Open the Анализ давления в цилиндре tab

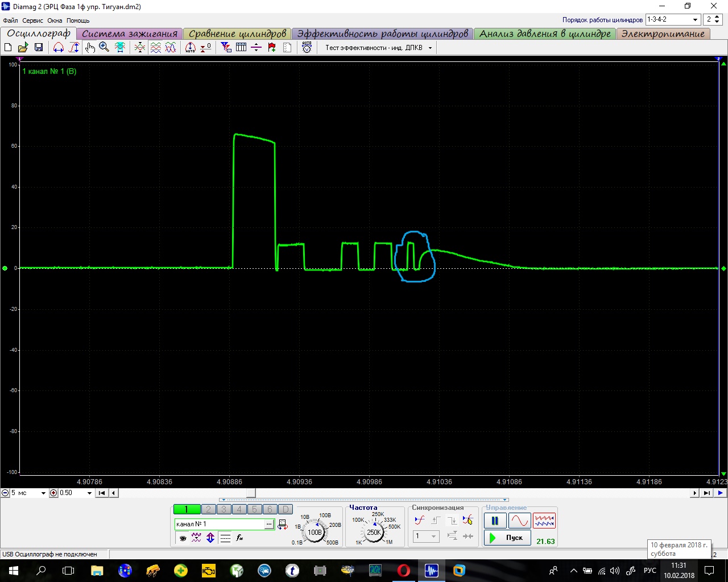(x=545, y=34)
